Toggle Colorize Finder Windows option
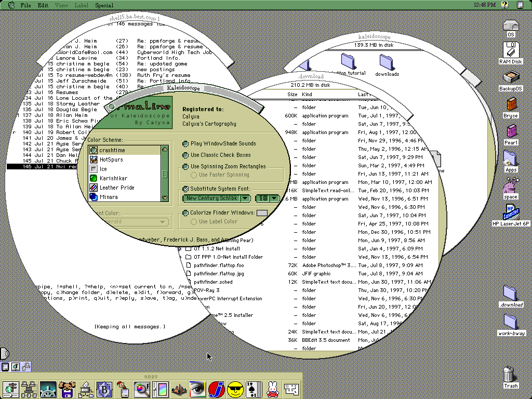 tap(219, 212)
